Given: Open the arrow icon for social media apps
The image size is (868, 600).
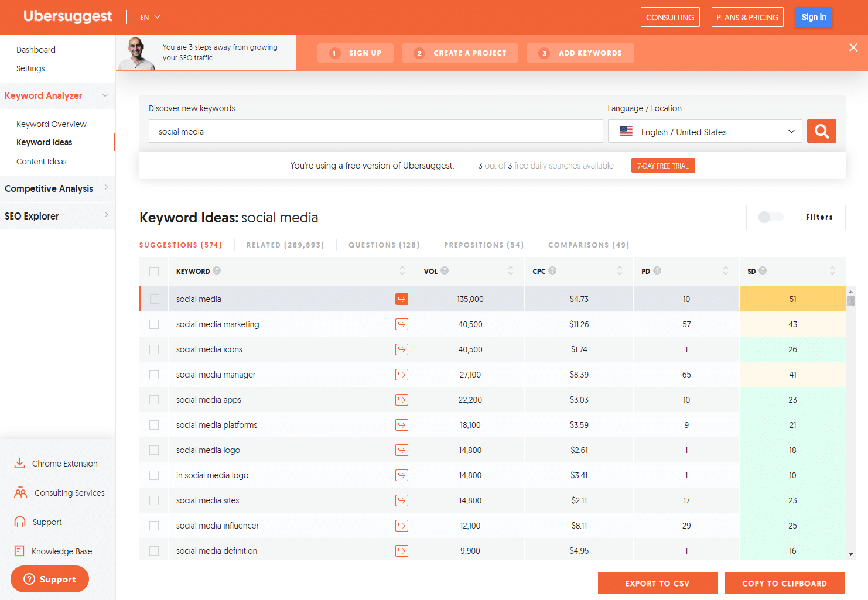Looking at the screenshot, I should [x=402, y=400].
